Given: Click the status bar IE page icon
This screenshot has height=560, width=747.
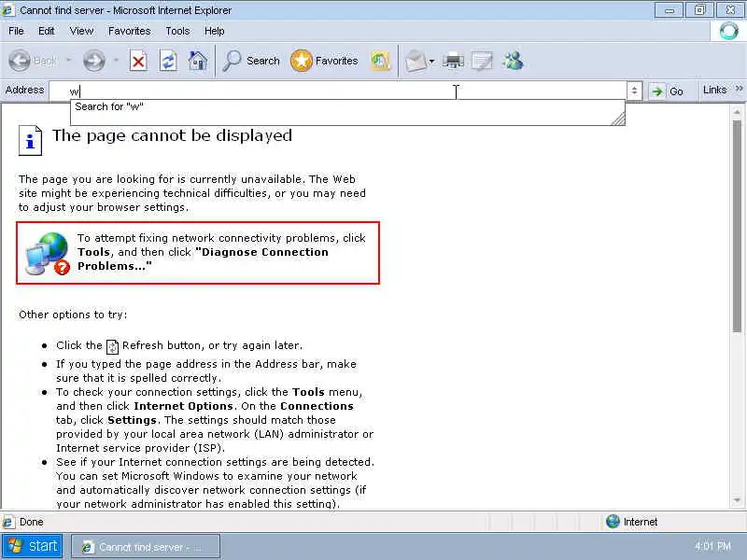Looking at the screenshot, I should (8, 523).
